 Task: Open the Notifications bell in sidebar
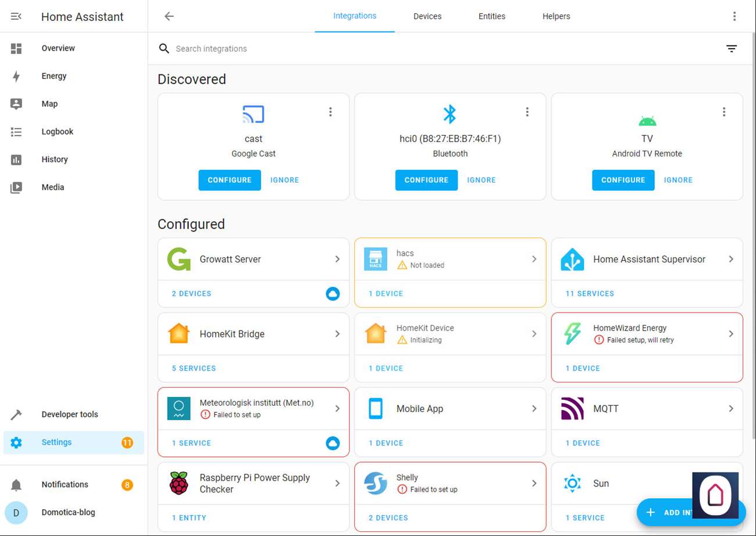click(16, 485)
